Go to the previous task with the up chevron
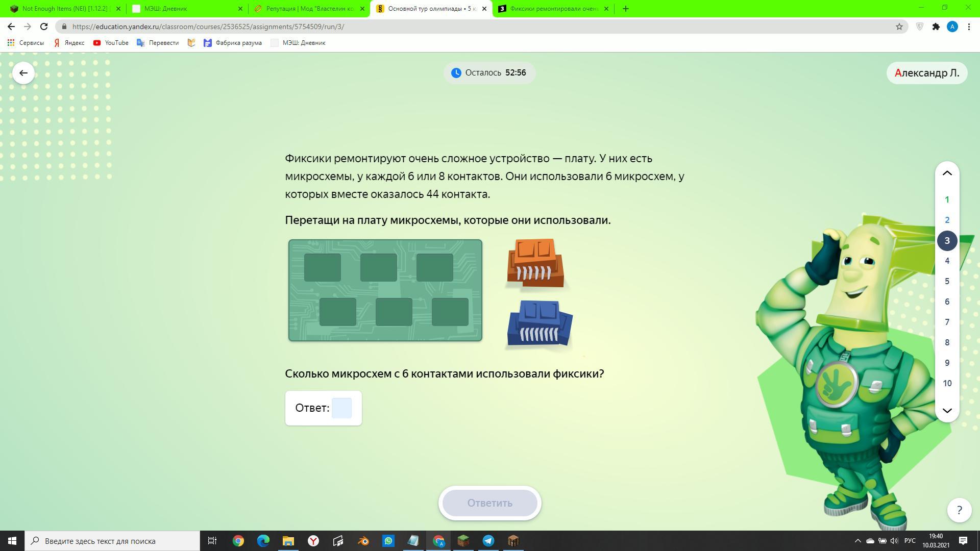The width and height of the screenshot is (980, 551). (x=947, y=173)
